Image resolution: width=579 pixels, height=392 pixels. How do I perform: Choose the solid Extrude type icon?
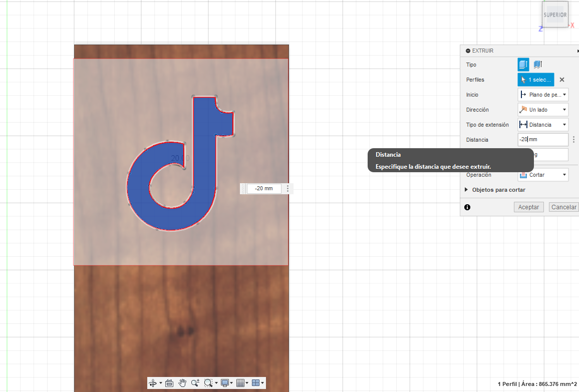[523, 64]
